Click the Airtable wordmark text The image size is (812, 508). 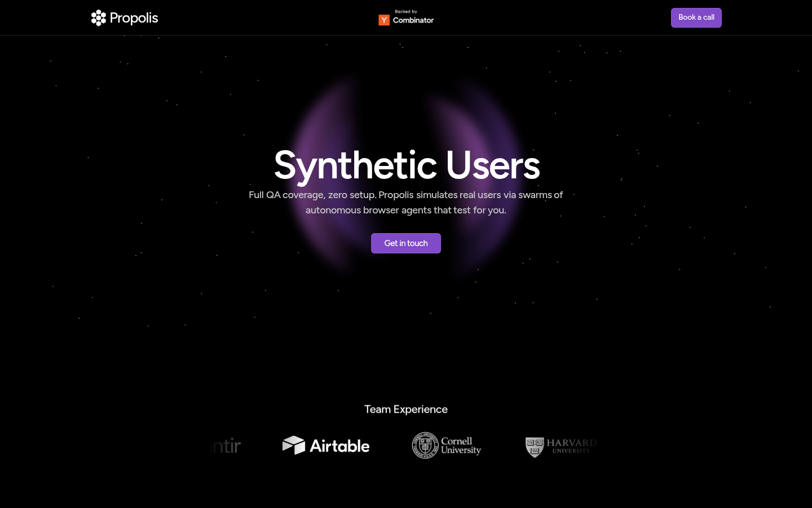[339, 446]
